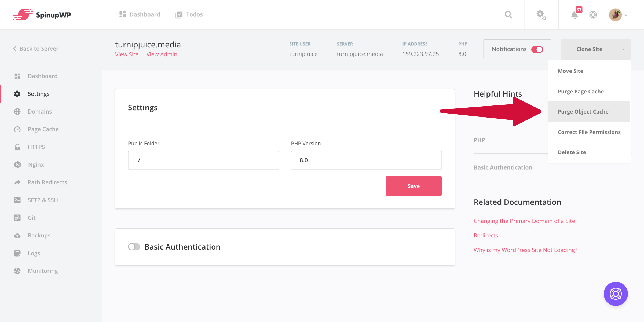The width and height of the screenshot is (644, 322).
Task: Open Nginx section label
Action: click(36, 164)
